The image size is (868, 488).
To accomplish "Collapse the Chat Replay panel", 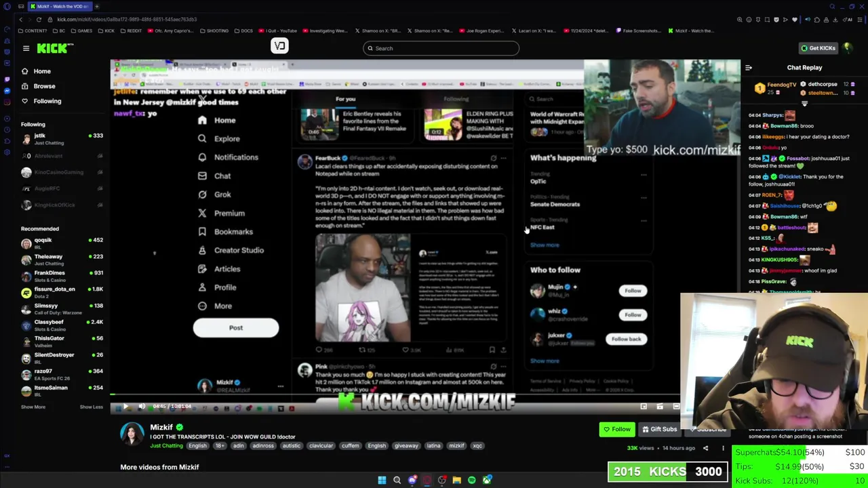I will click(x=749, y=68).
